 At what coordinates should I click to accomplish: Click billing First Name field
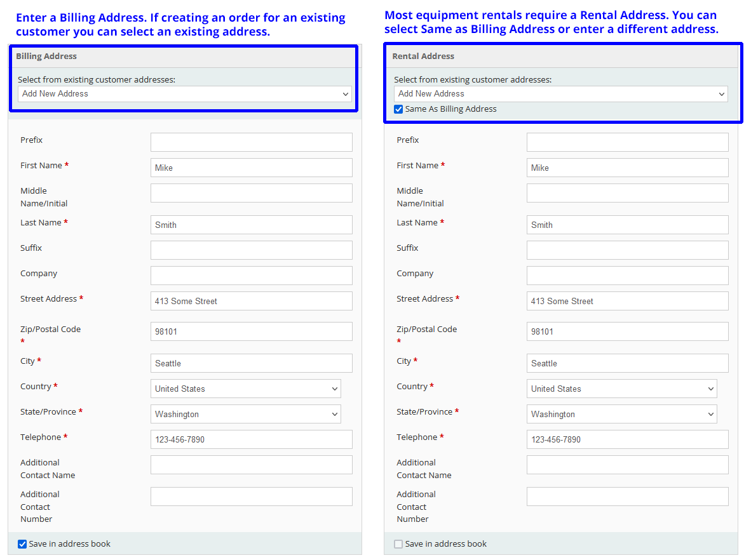pos(251,168)
